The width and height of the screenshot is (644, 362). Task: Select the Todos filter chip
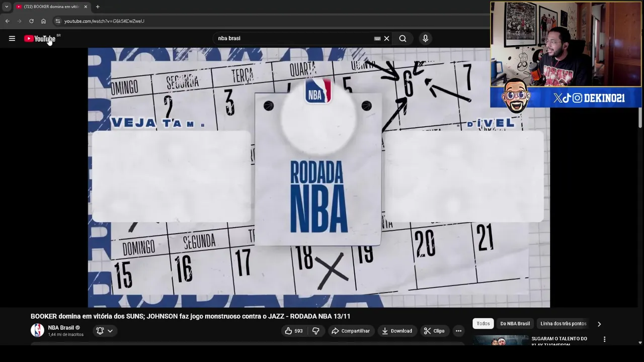[483, 324]
